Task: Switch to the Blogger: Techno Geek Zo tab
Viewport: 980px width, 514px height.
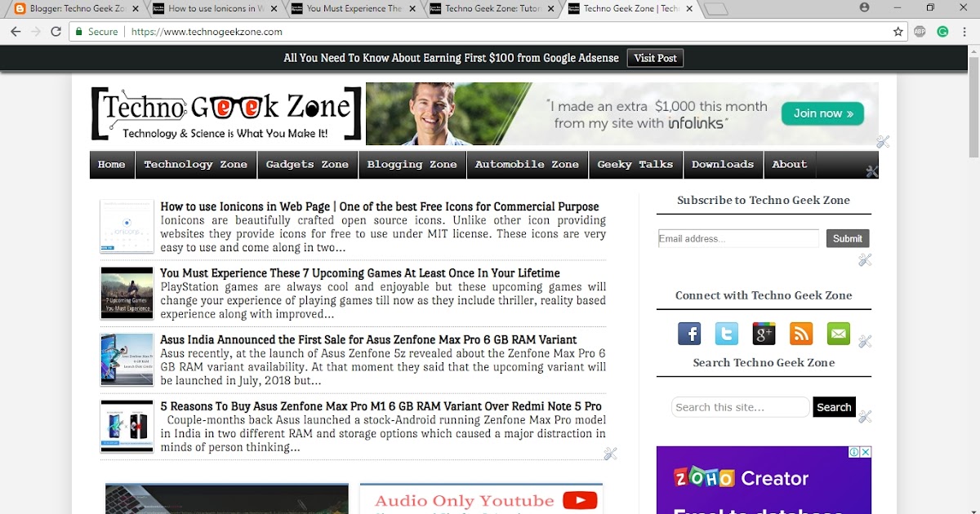Action: coord(77,8)
